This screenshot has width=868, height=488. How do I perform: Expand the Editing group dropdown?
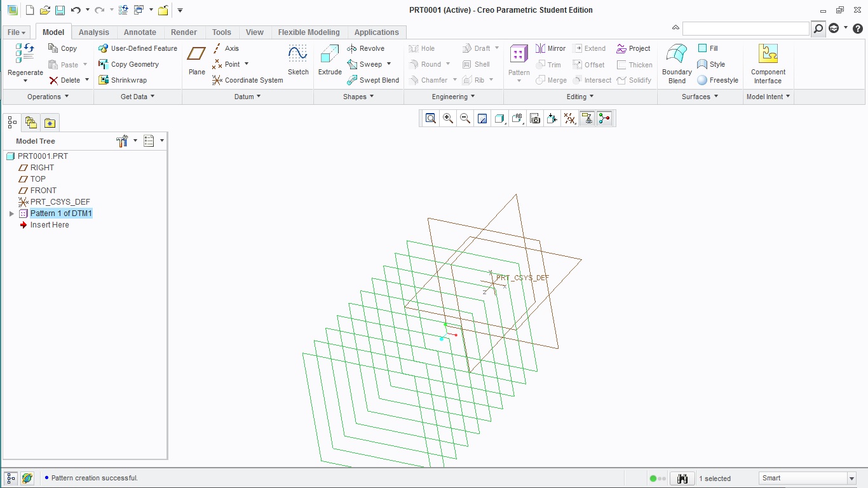click(580, 97)
